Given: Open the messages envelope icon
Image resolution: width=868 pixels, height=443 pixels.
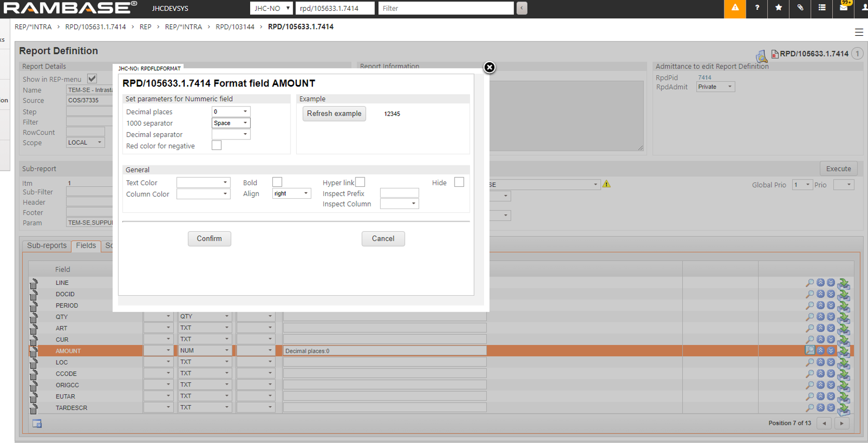Looking at the screenshot, I should tap(844, 8).
